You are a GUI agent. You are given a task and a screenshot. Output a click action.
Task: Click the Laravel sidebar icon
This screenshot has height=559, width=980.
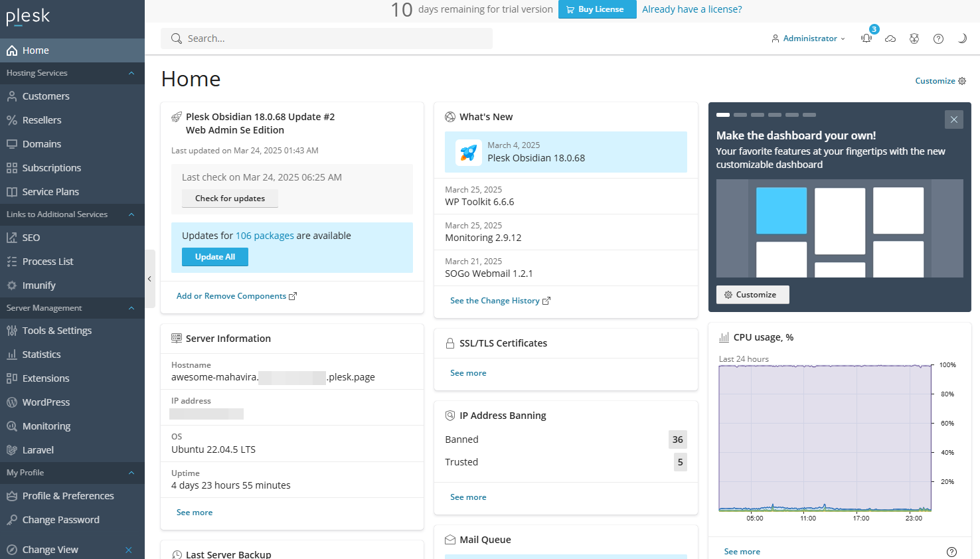point(12,450)
